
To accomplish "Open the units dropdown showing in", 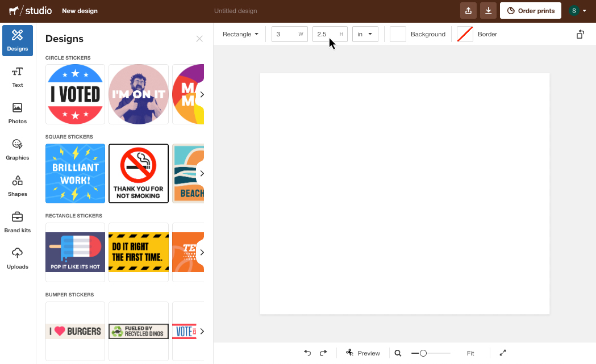I will [x=365, y=34].
